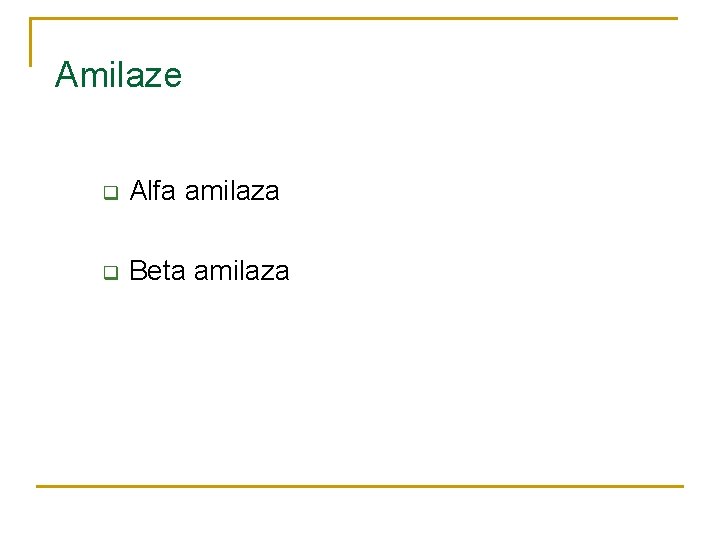Click the square bullet before "Beta amilaza"
The height and width of the screenshot is (540, 720).
110,271
